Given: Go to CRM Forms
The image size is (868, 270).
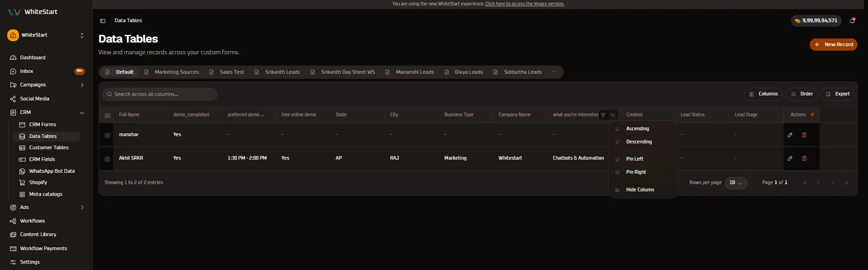Looking at the screenshot, I should (x=43, y=124).
